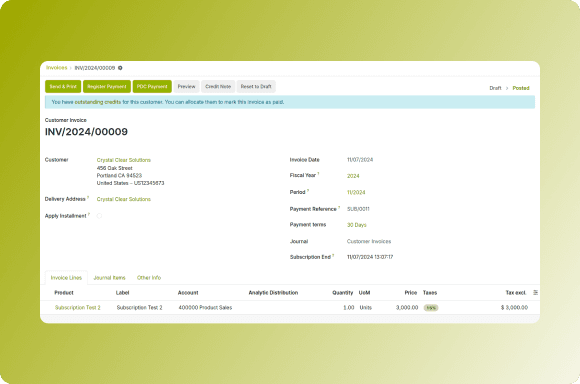This screenshot has width=580, height=384.
Task: Click Reset to Draft
Action: click(256, 87)
